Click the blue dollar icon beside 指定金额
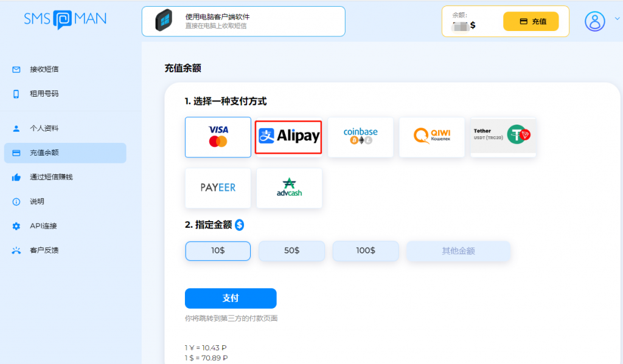This screenshot has width=623, height=364. click(x=239, y=225)
